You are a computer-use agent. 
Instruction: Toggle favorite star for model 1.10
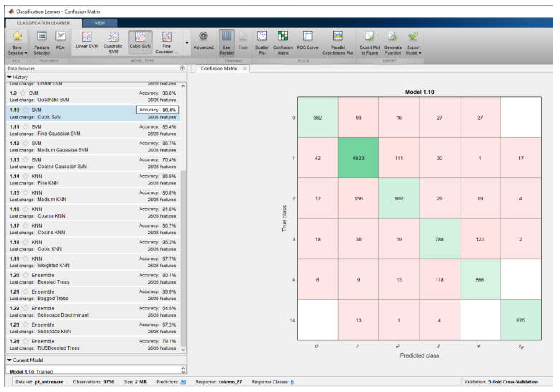point(26,110)
